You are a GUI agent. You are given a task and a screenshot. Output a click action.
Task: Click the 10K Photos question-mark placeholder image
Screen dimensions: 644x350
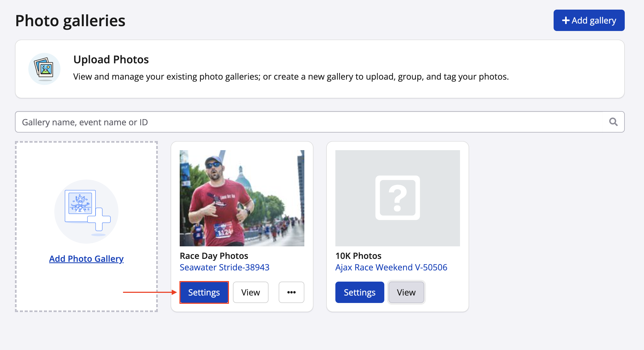pyautogui.click(x=397, y=198)
